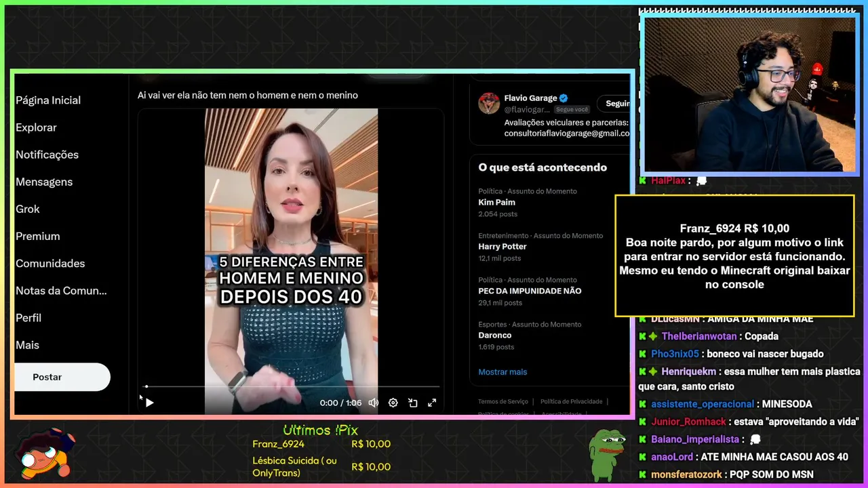
Task: Open Mensagens in sidebar
Action: click(44, 182)
